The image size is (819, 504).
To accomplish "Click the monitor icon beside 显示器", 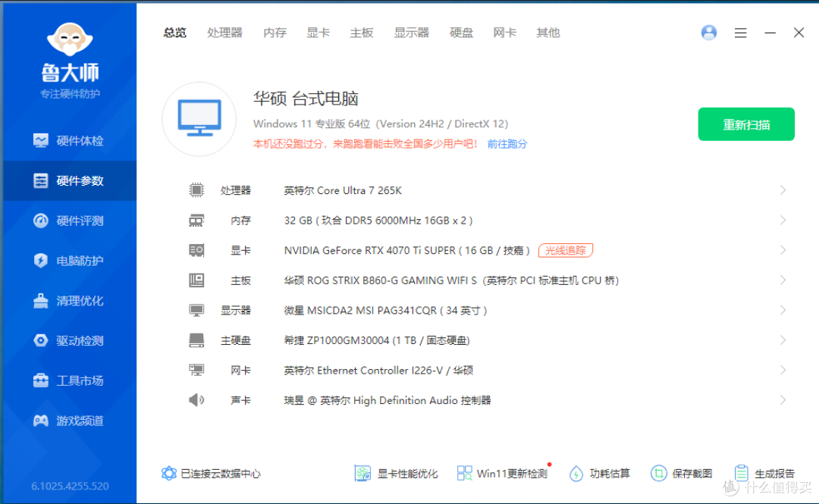I will pyautogui.click(x=196, y=310).
